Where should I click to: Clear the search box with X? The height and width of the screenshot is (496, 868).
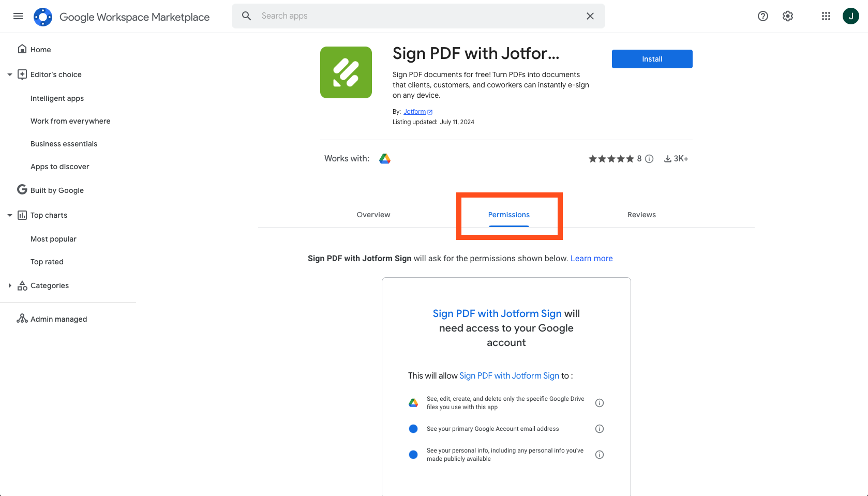tap(590, 16)
